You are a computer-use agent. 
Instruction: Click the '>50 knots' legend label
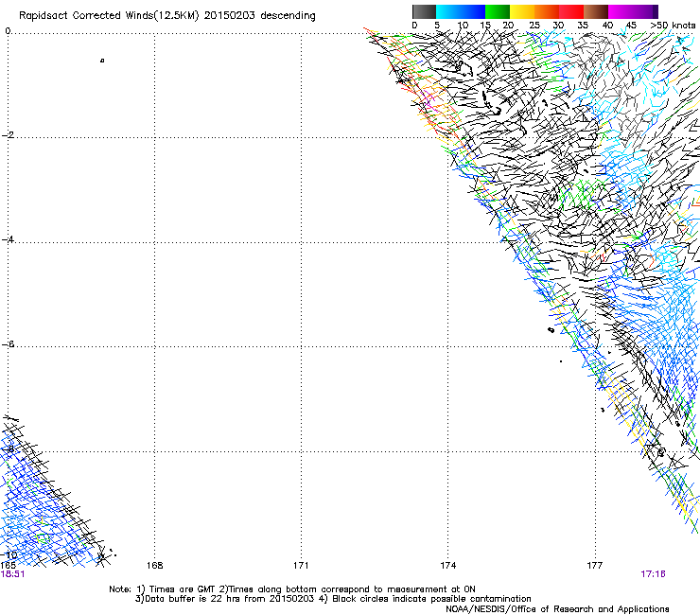click(x=673, y=26)
